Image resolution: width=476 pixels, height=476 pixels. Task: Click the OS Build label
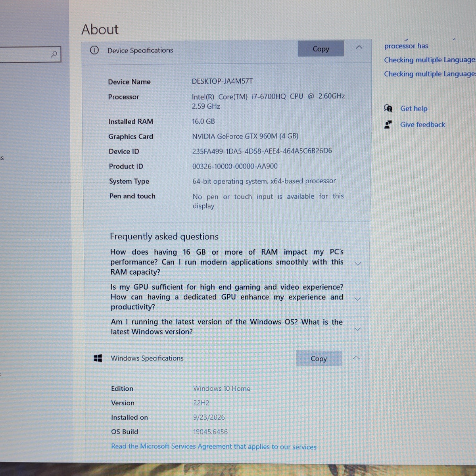[x=125, y=432]
